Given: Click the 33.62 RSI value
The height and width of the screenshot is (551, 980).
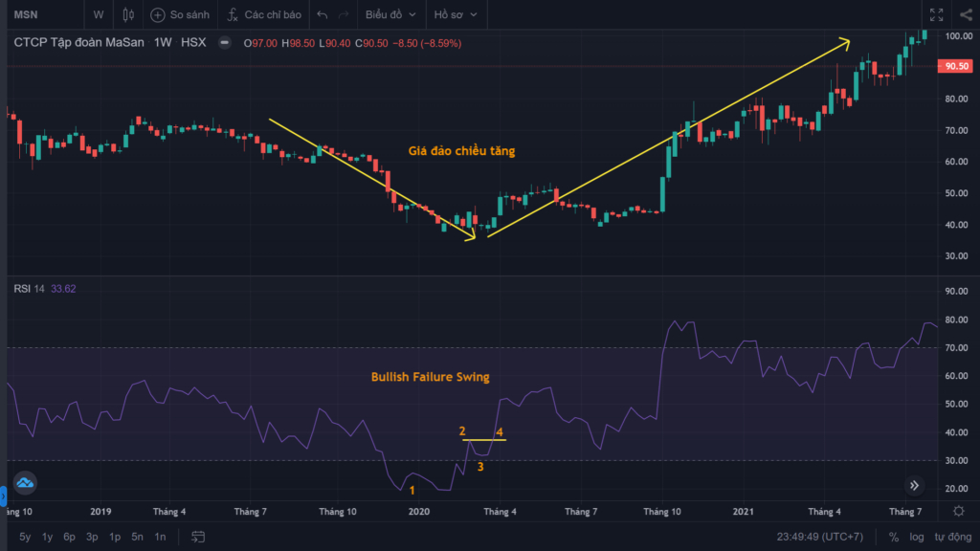Looking at the screenshot, I should click(63, 289).
